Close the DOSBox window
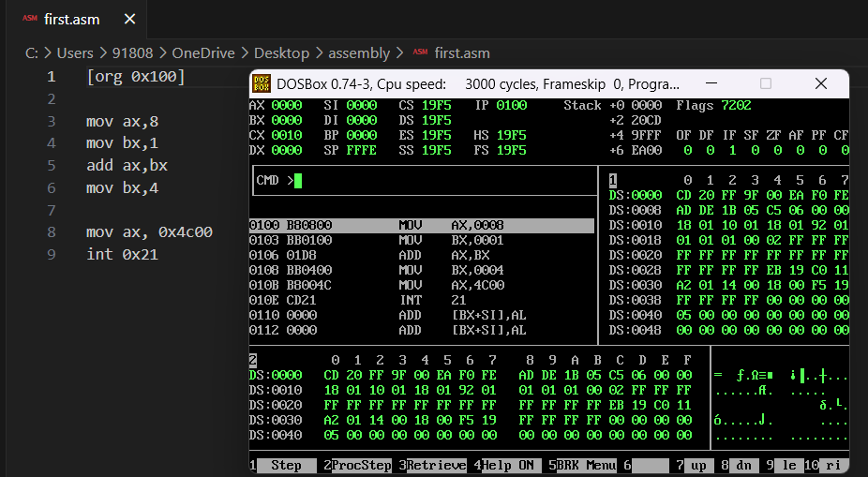The image size is (868, 477). point(821,83)
